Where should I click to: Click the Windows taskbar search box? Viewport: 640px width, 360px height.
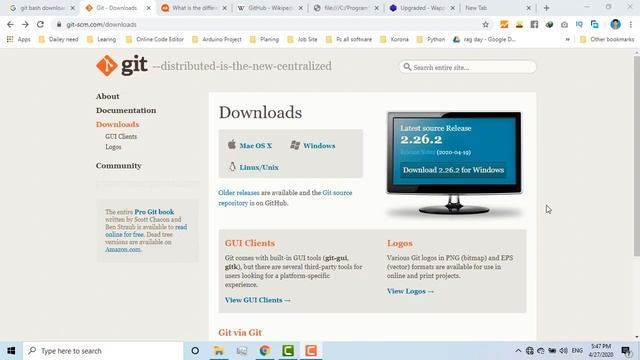click(x=103, y=351)
